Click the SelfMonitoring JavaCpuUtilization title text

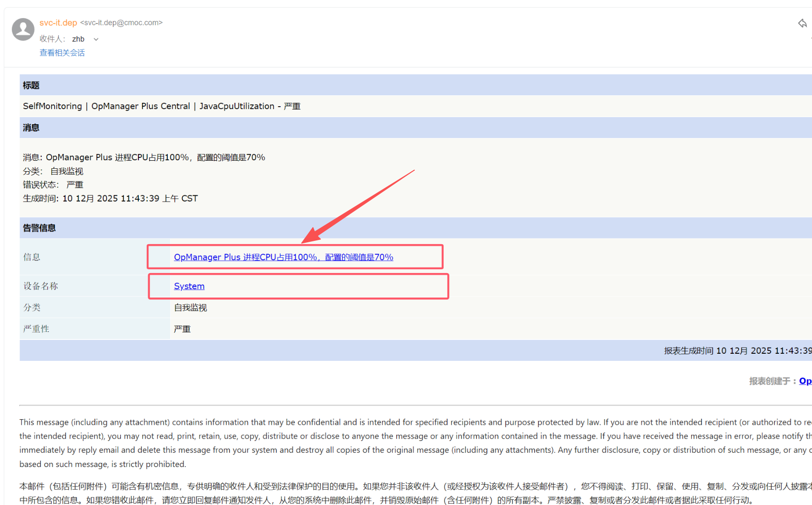161,106
